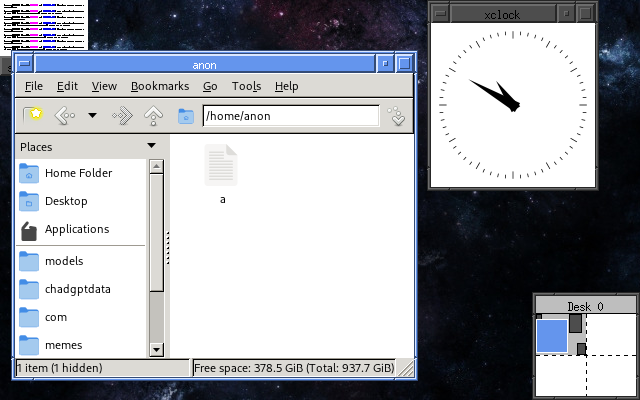Click the anon window title bar

pyautogui.click(x=205, y=64)
